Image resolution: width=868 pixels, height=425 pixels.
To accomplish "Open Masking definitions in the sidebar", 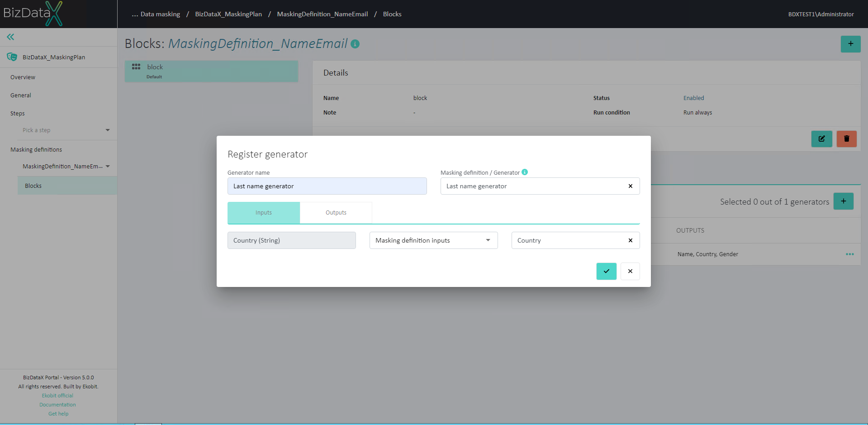I will click(36, 150).
